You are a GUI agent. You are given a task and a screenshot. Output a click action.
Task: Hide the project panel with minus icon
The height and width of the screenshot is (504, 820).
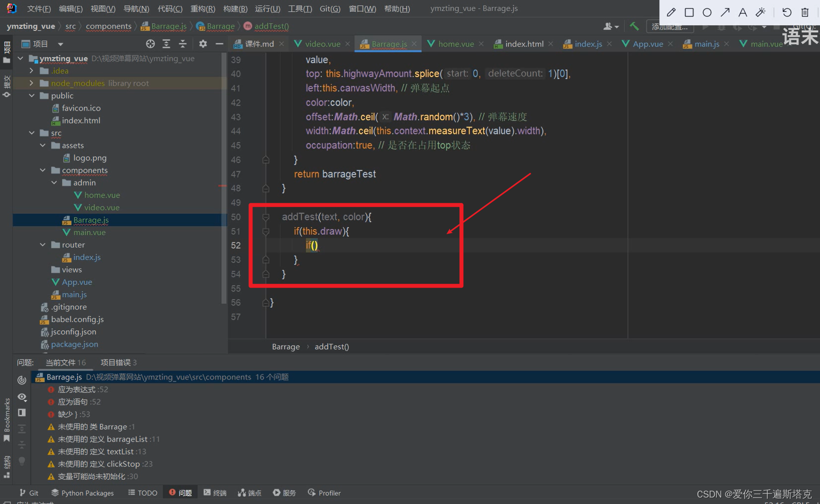point(219,44)
